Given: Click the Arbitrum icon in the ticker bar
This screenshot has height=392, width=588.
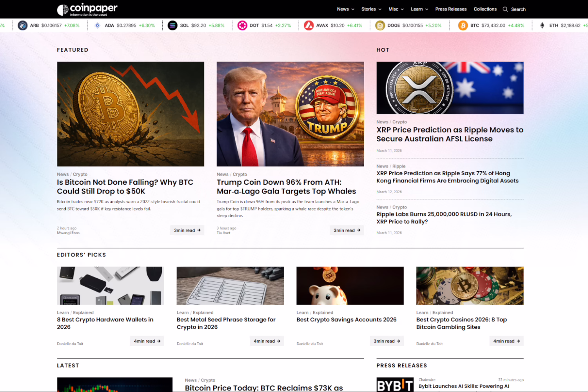Looking at the screenshot, I should click(x=22, y=25).
